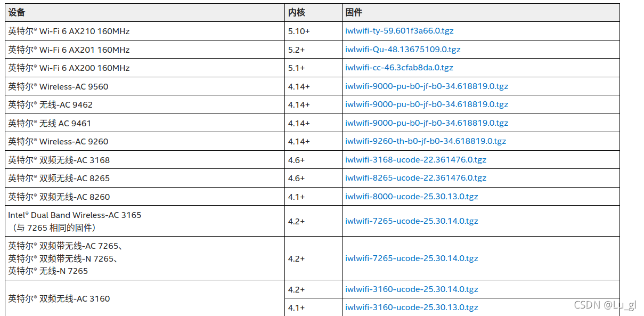Select the 双频无线-AC 8260 device cell
This screenshot has height=316, width=644.
pyautogui.click(x=145, y=197)
